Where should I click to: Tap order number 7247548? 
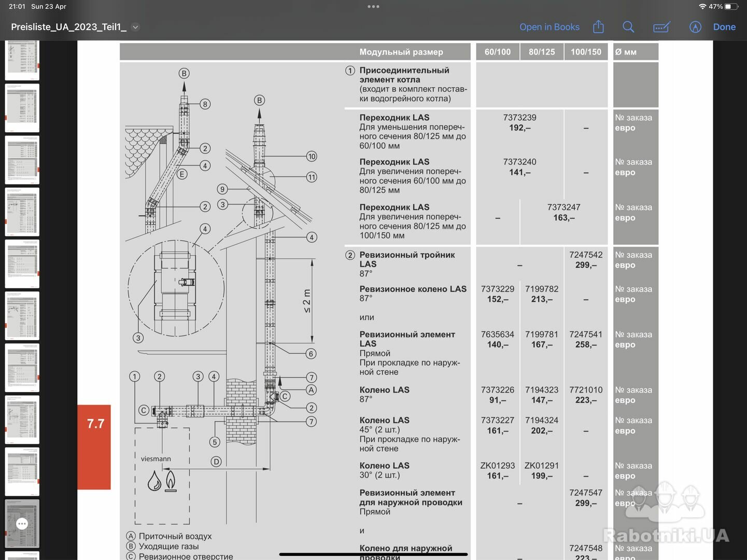[x=586, y=548]
